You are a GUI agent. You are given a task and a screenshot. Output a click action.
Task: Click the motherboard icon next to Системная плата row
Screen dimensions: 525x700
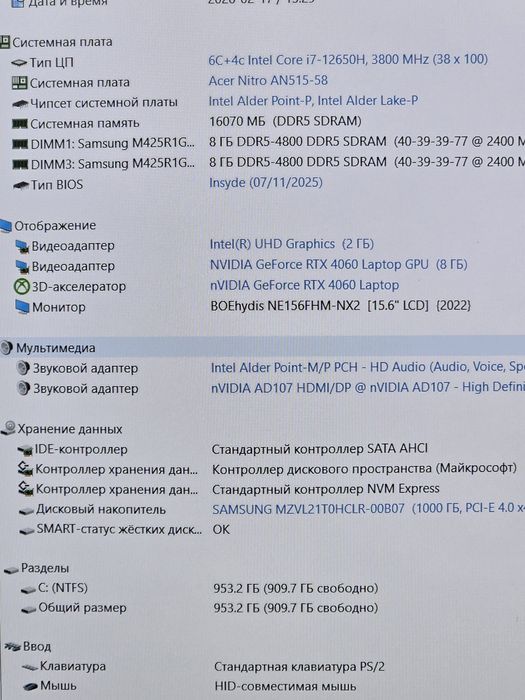click(x=19, y=83)
